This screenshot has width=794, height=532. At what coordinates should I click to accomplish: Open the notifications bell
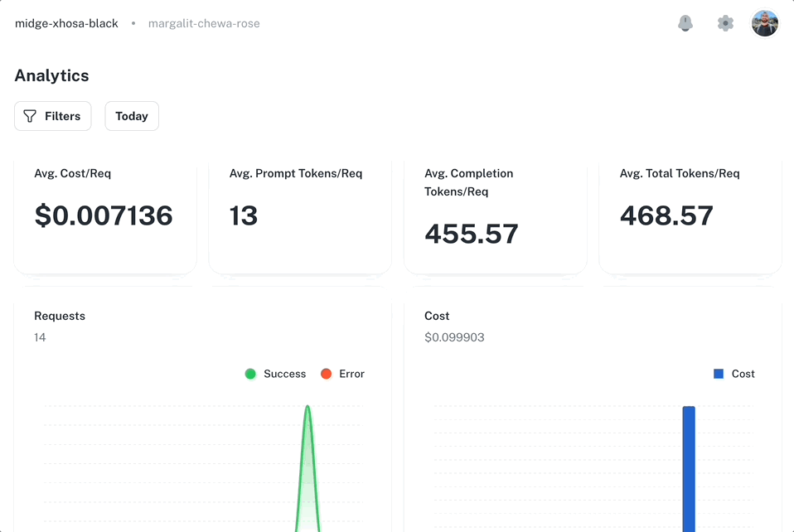(685, 23)
